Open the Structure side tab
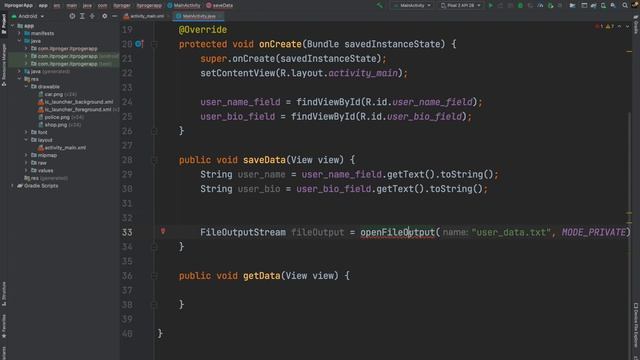Image resolution: width=640 pixels, height=360 pixels. [4, 294]
